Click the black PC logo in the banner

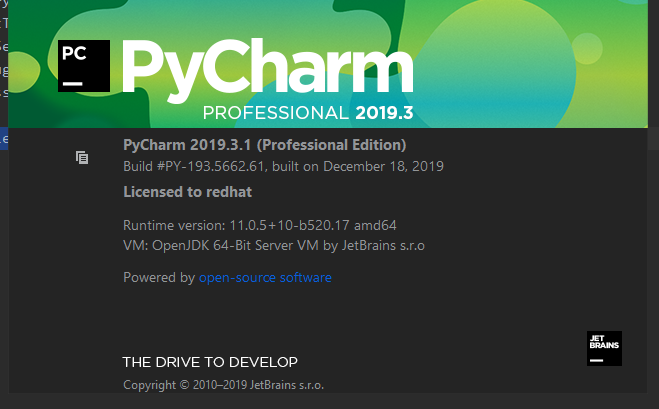click(x=84, y=66)
